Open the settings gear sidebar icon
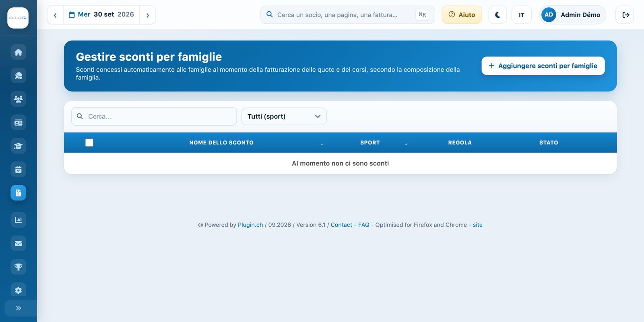Image resolution: width=644 pixels, height=322 pixels. (x=19, y=290)
